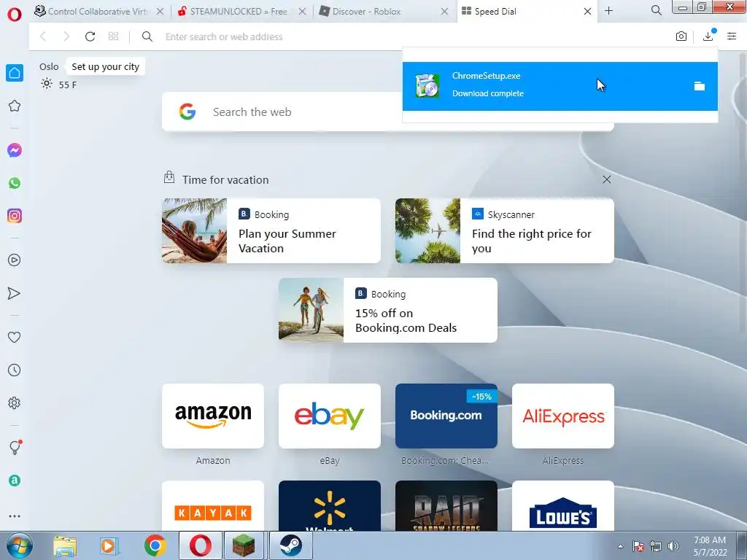Open WhatsApp in sidebar
Screen dimensions: 747x560
click(x=15, y=183)
